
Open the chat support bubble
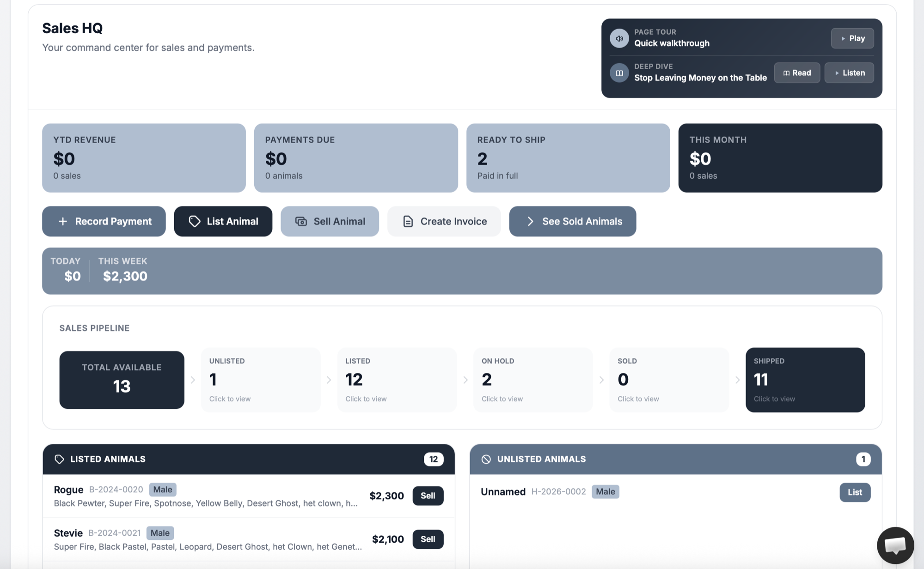click(x=895, y=545)
